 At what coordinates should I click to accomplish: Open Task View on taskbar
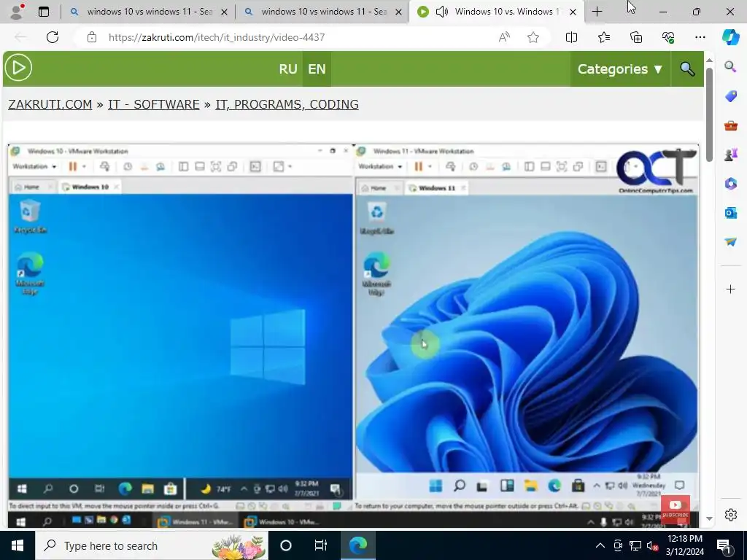[x=321, y=545]
